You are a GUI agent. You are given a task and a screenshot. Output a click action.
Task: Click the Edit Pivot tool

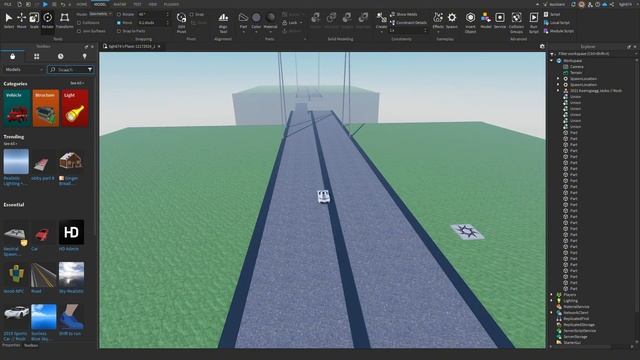tap(181, 22)
